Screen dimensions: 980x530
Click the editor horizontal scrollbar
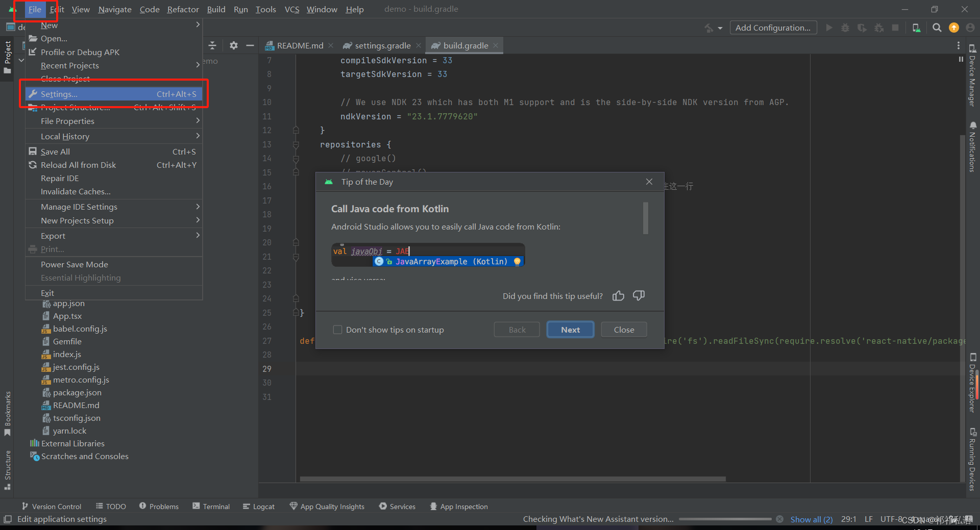[x=512, y=479]
